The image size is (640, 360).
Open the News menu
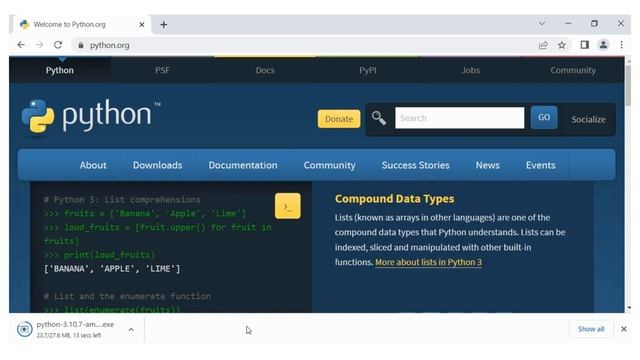click(x=488, y=165)
